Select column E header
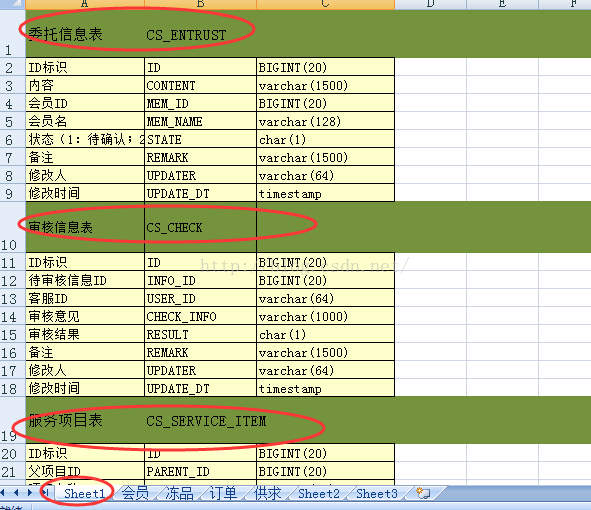This screenshot has width=591, height=510. [x=502, y=5]
